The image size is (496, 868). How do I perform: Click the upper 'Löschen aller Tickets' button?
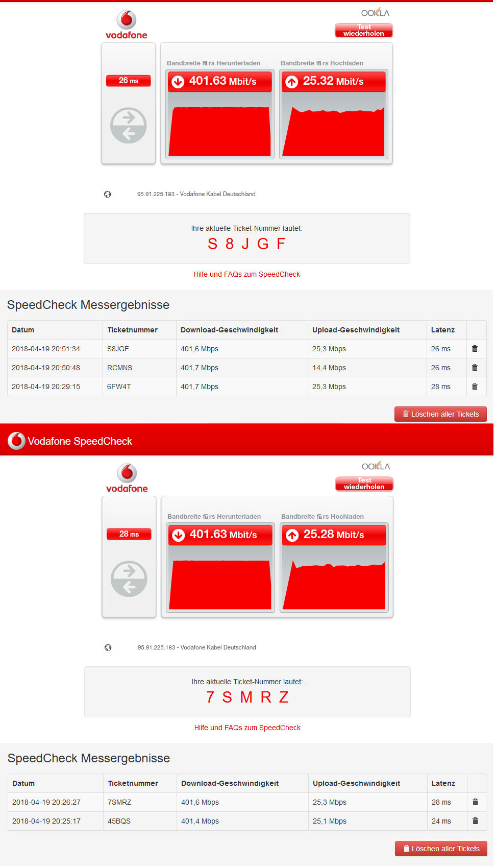(440, 414)
